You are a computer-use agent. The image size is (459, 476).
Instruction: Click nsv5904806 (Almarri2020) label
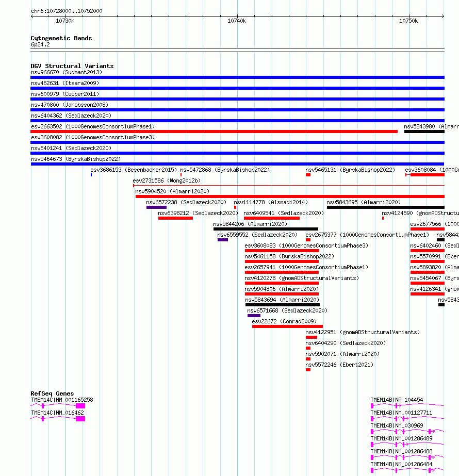coord(282,289)
